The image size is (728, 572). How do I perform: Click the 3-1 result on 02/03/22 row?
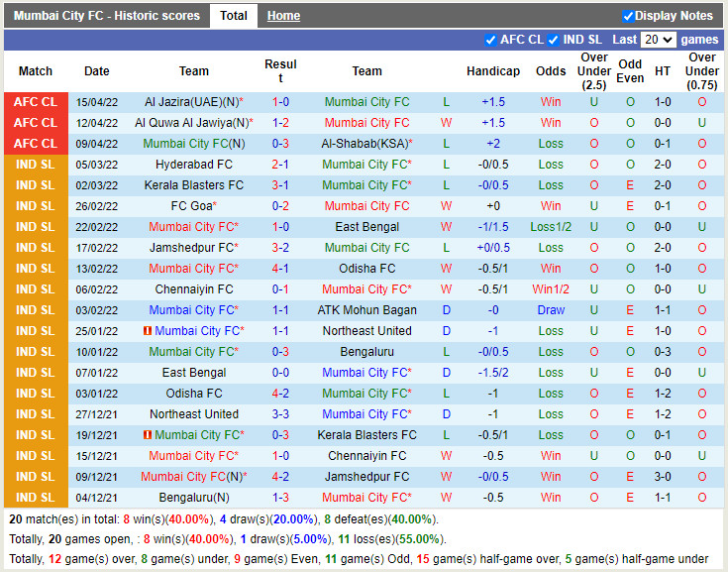click(x=280, y=185)
